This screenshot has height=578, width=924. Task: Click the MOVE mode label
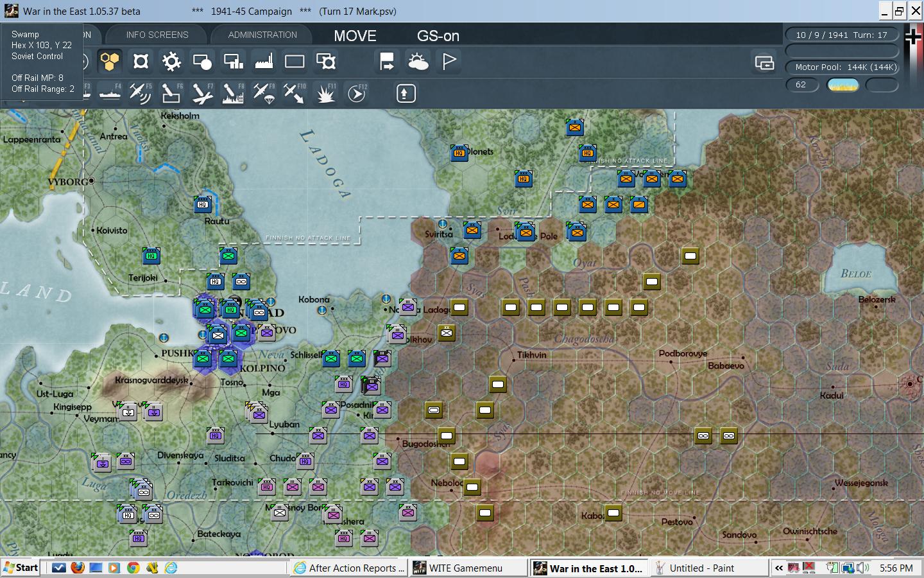click(355, 36)
